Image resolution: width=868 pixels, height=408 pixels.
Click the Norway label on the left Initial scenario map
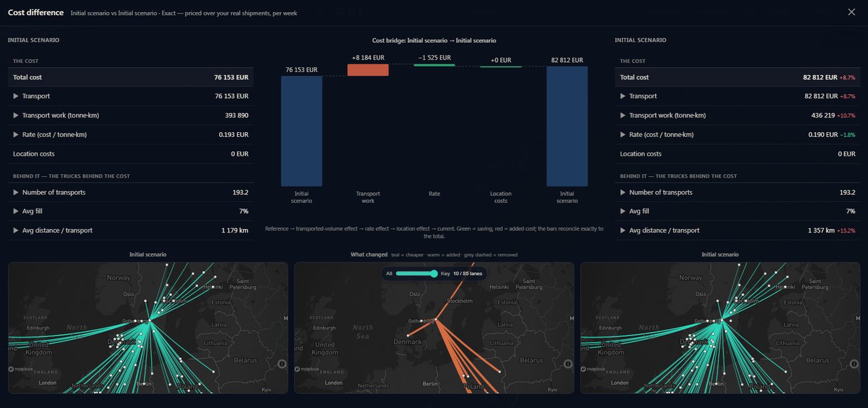[119, 278]
